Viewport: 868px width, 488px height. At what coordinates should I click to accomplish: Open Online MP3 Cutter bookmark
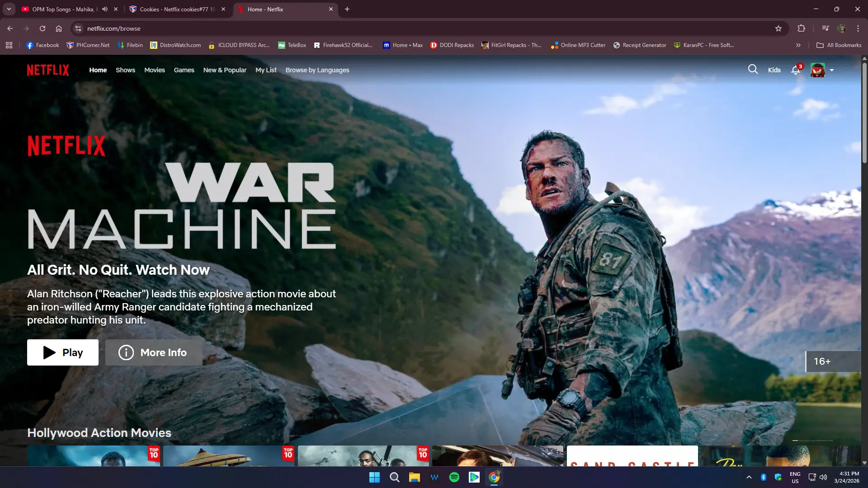[x=578, y=45]
